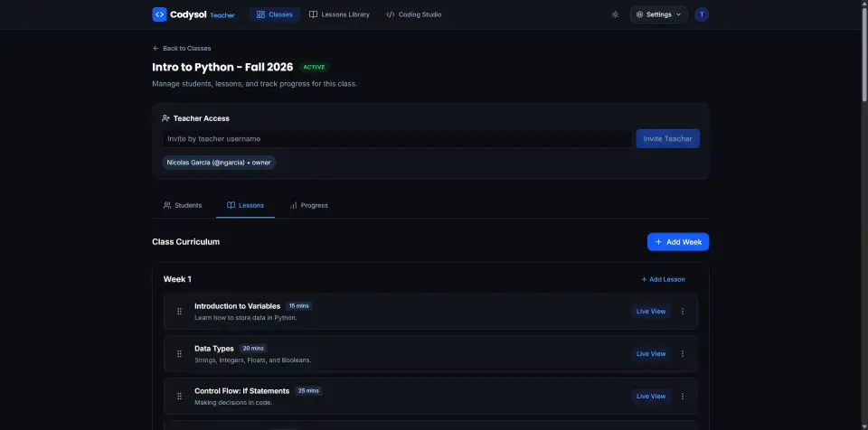Click the Week 1 heading

(x=177, y=279)
